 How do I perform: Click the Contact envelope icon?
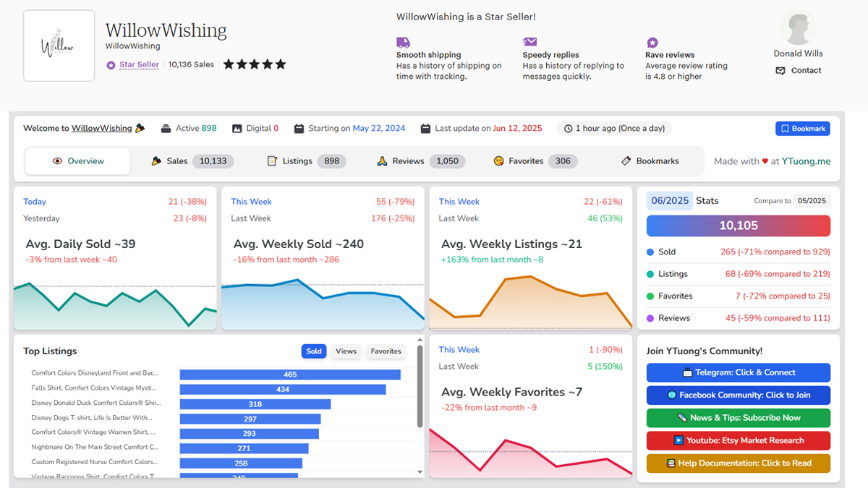780,71
